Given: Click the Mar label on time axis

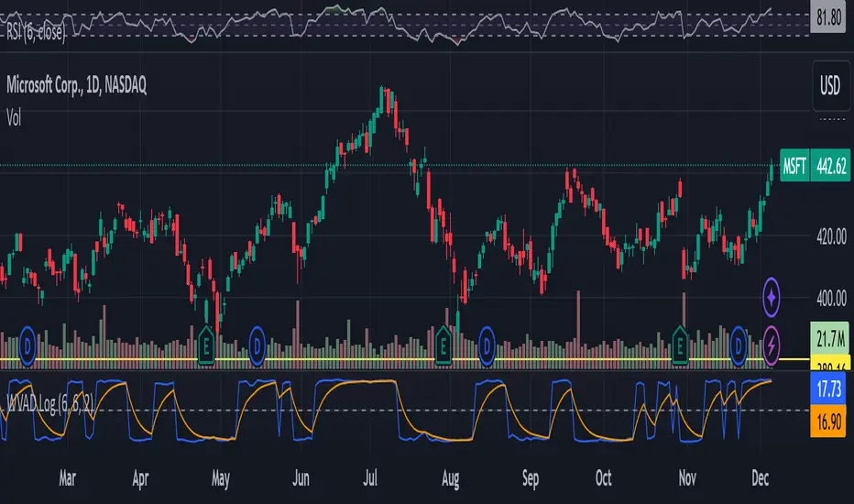Looking at the screenshot, I should (68, 478).
